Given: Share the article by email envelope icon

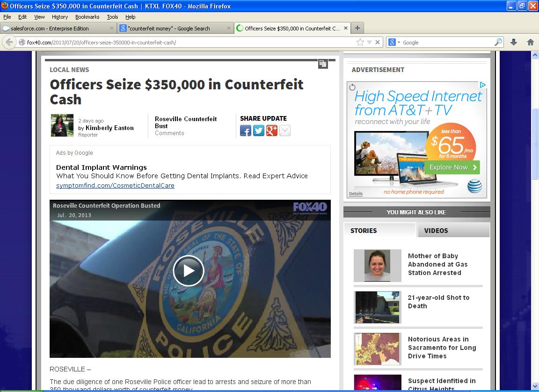Looking at the screenshot, I should coord(284,131).
